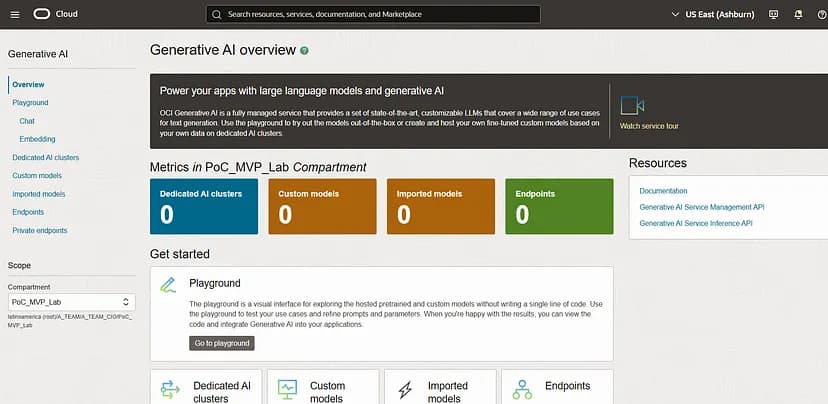Click the Go to playground button
The image size is (828, 404).
(x=222, y=343)
